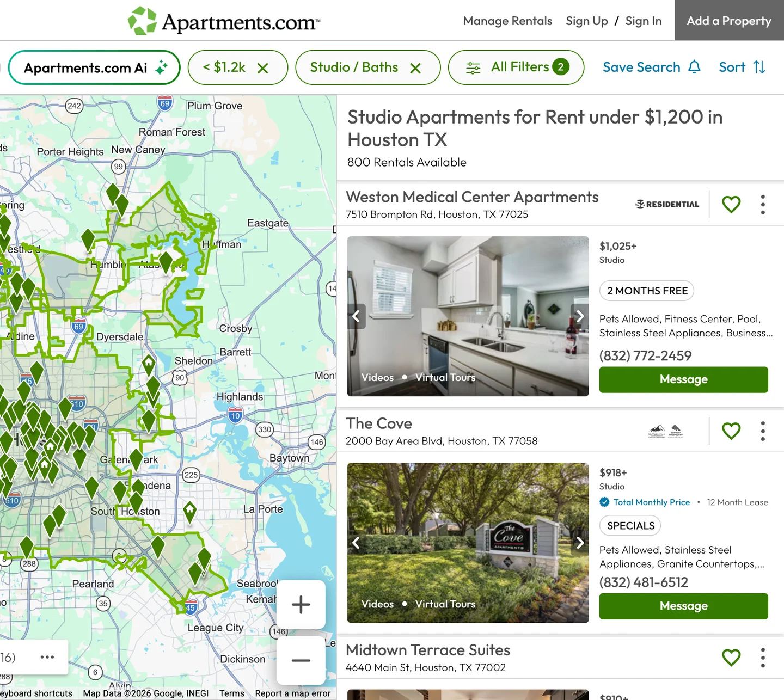Favorite Weston Medical Center Apartments
Viewport: 784px width, 700px height.
click(731, 205)
